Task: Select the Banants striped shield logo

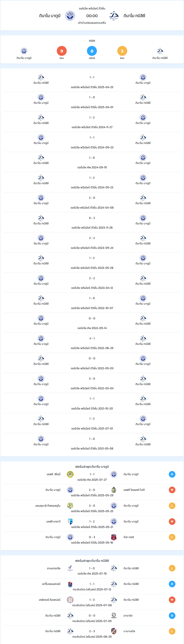Action: (114, 631)
